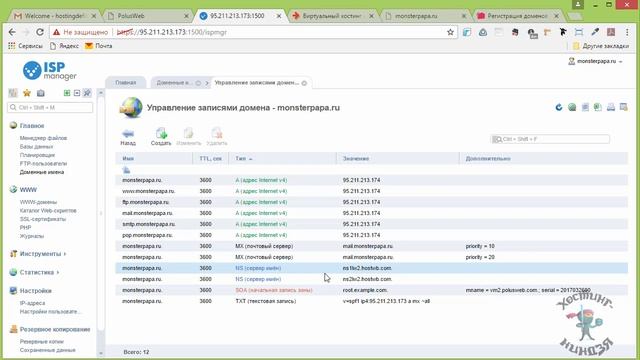Screen dimensions: 640x360
Task: Click the Назад (back) arrow icon
Action: (x=128, y=133)
